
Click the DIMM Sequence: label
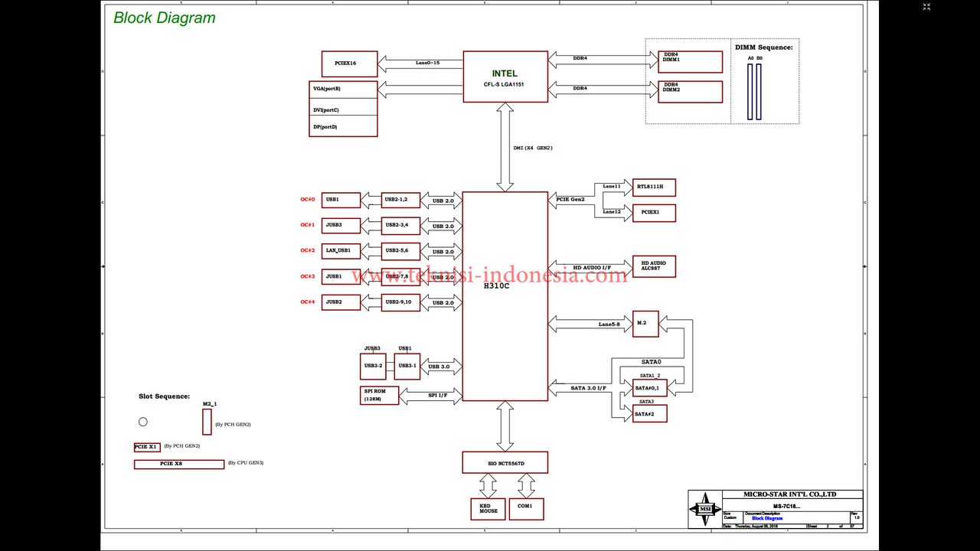[763, 47]
